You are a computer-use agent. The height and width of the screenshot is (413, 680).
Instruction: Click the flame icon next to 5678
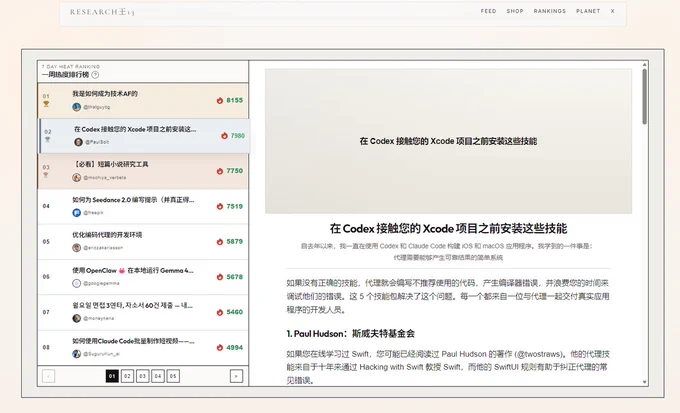tap(220, 277)
